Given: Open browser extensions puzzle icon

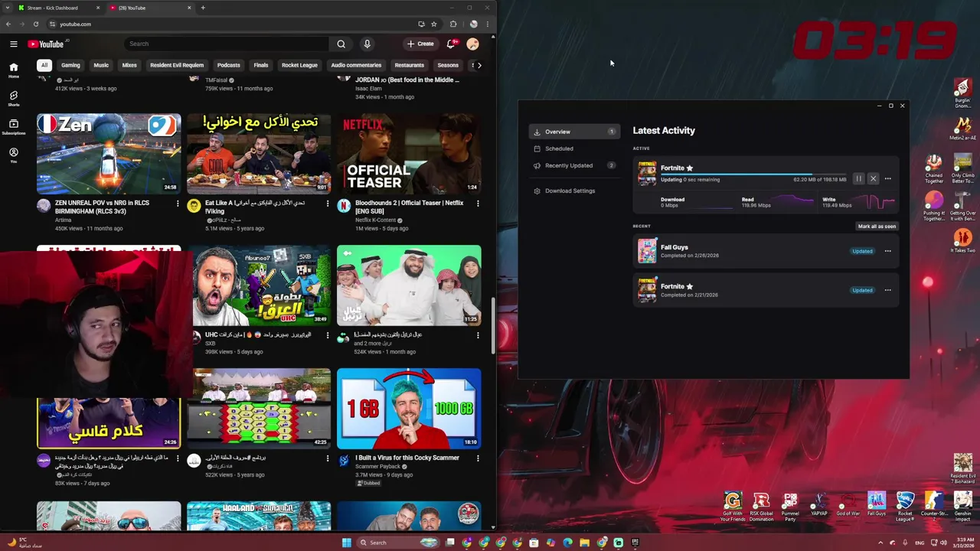Looking at the screenshot, I should (x=453, y=24).
